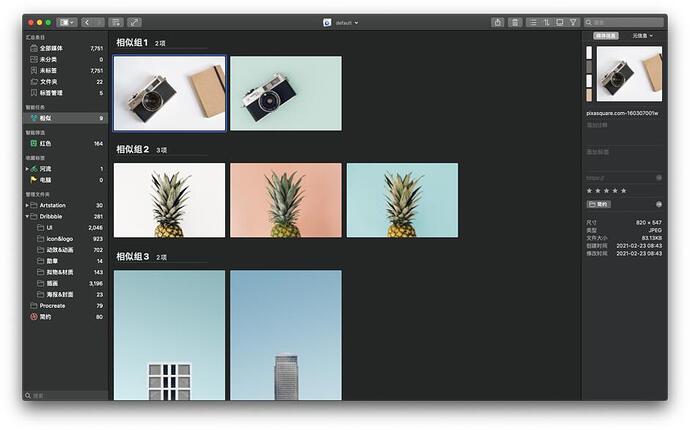Click the share icon in toolbar
Viewport: 690px width, 430px height.
coord(498,22)
